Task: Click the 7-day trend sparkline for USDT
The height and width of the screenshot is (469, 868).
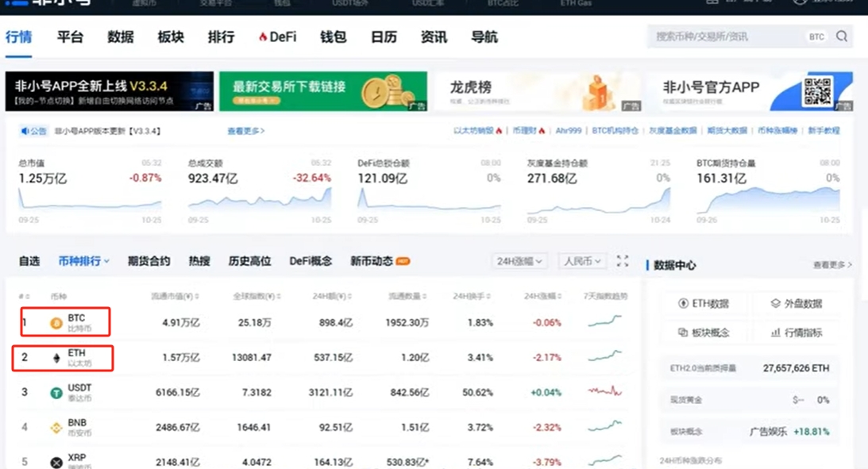Action: pyautogui.click(x=604, y=391)
